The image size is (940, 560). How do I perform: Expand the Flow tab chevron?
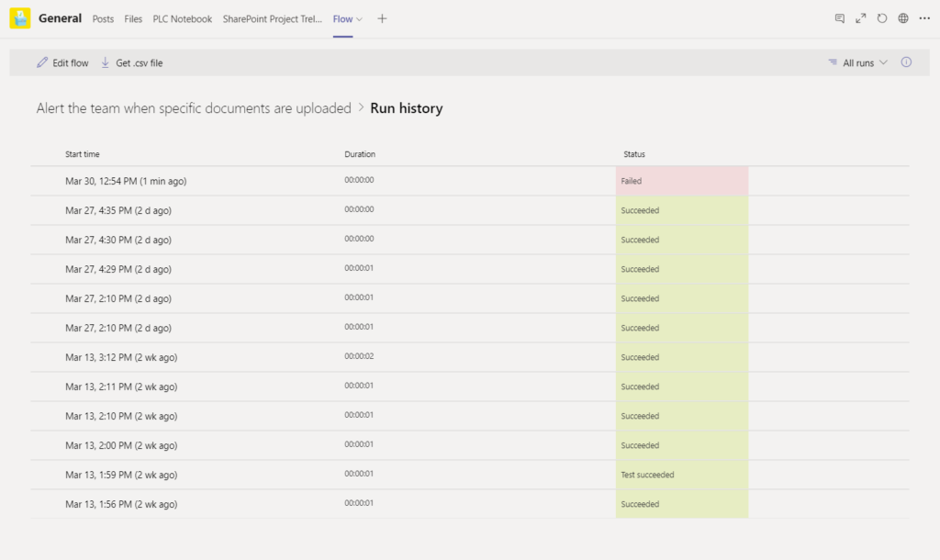(357, 17)
